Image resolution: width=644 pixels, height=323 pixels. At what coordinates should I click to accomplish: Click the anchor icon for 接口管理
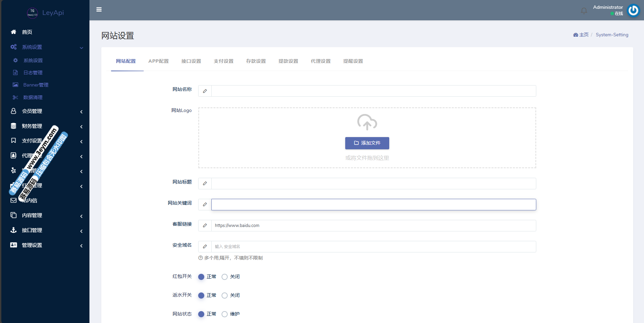(14, 230)
